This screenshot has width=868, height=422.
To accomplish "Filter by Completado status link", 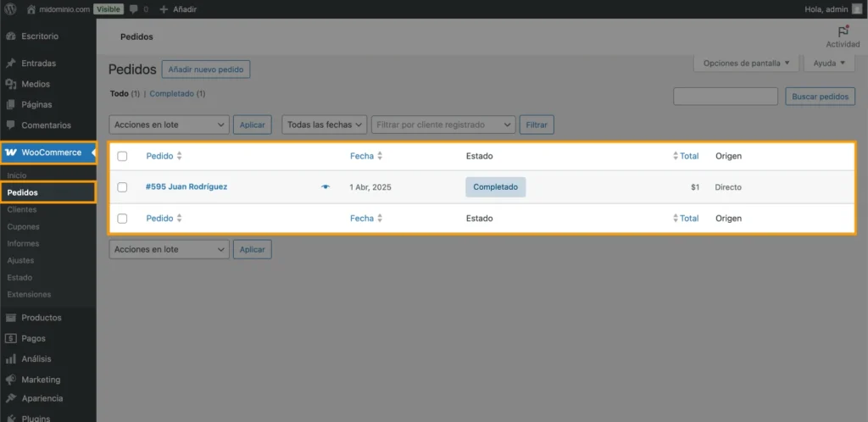I will pos(171,94).
